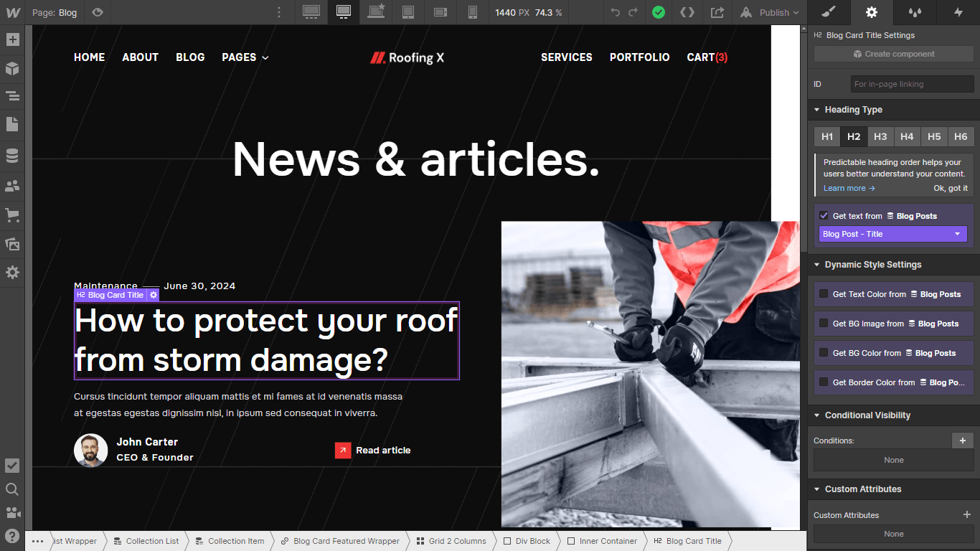Switch canvas to mobile portrait preview
The width and height of the screenshot is (980, 551).
pos(472,12)
